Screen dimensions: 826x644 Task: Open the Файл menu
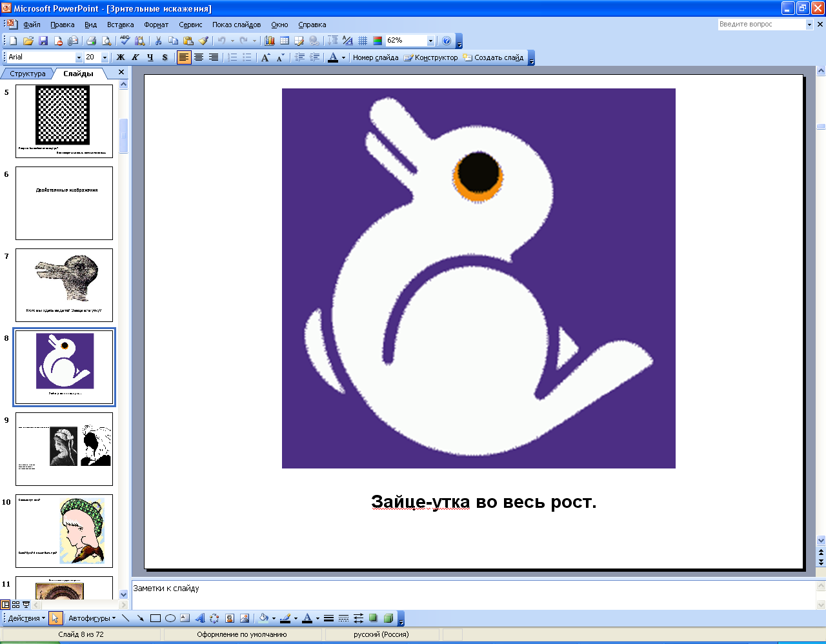pyautogui.click(x=32, y=25)
